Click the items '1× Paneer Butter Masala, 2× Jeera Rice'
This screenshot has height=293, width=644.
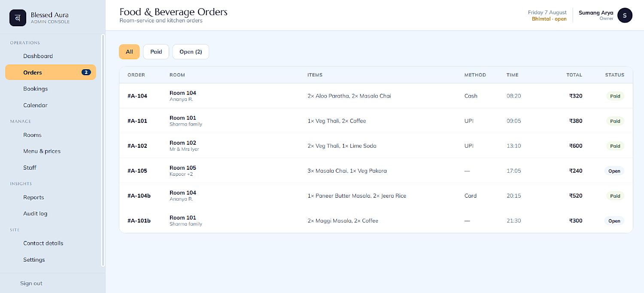coord(357,196)
